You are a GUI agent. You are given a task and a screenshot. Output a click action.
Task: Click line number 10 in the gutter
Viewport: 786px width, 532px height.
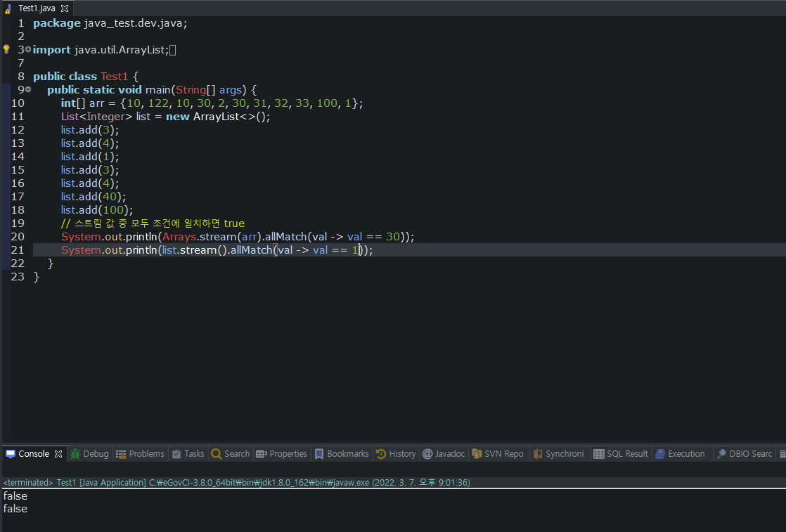click(18, 103)
